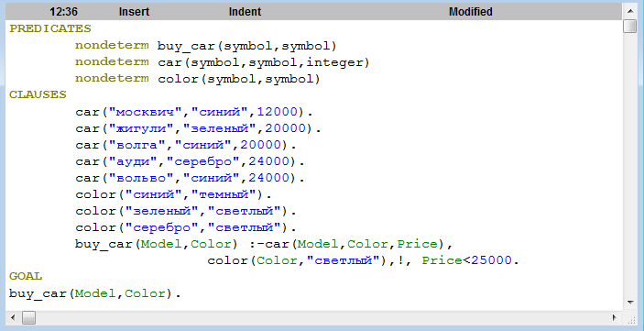This screenshot has width=644, height=331.
Task: Click "светлый" in the серебро color fact
Action: pyautogui.click(x=245, y=227)
